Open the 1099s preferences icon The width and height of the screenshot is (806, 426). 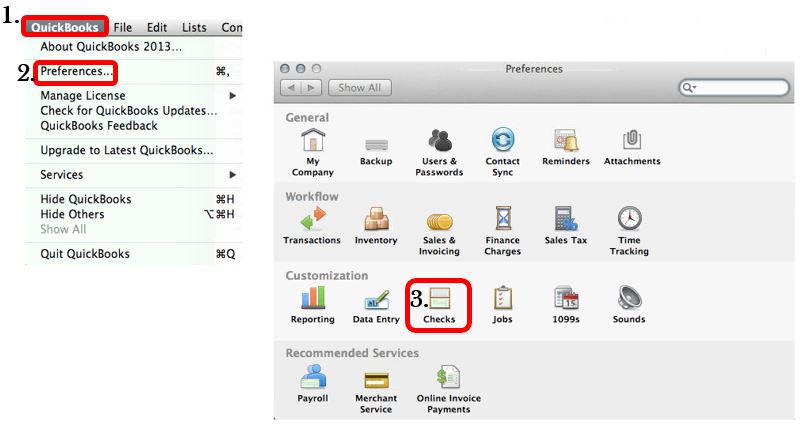click(566, 298)
